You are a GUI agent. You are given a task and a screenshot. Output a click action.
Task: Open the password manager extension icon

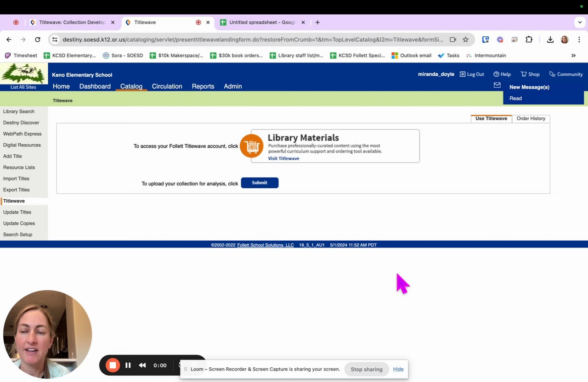coord(486,39)
